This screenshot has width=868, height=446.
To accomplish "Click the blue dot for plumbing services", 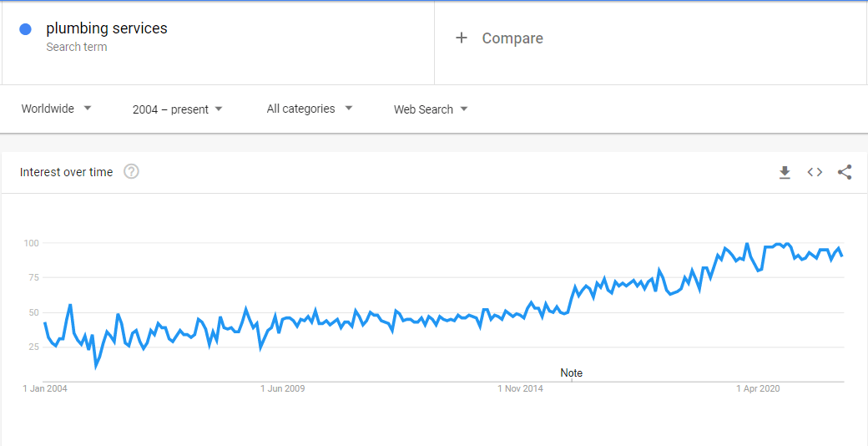I will 25,29.
